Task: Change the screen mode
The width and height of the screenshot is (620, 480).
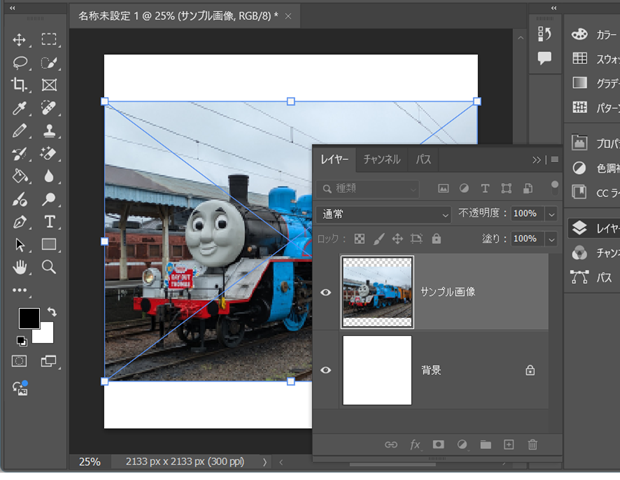Action: click(x=49, y=361)
